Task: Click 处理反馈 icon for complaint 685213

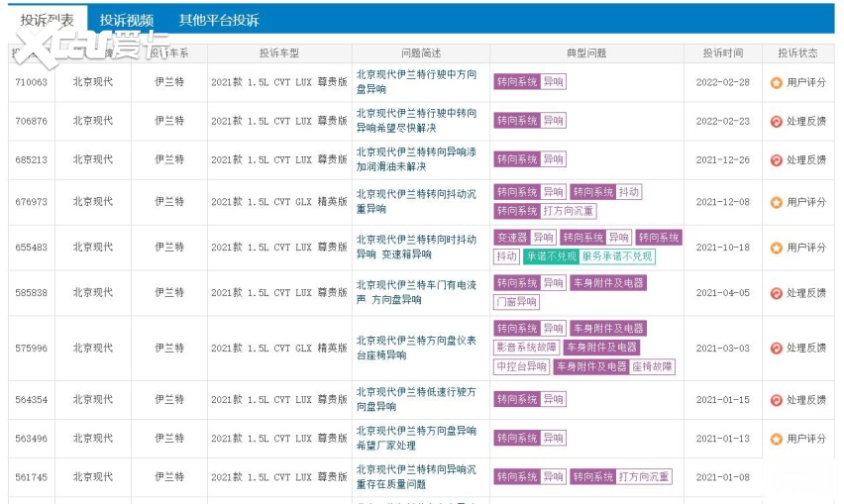Action: [x=777, y=160]
